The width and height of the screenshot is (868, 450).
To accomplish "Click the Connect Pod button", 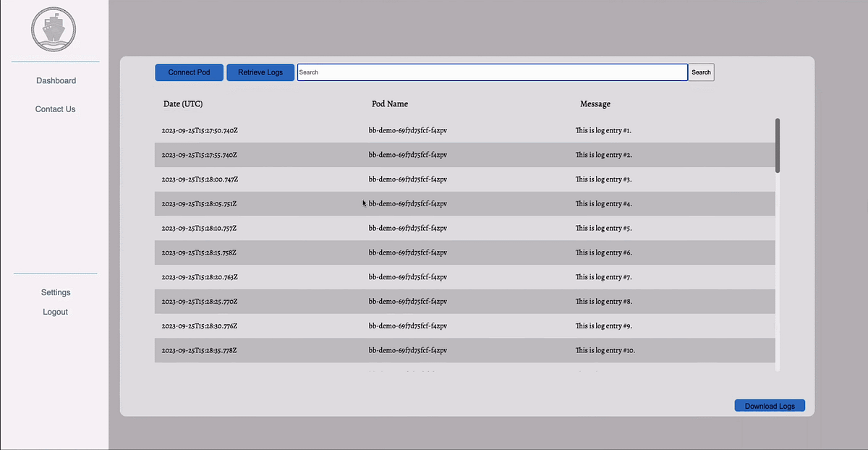I will click(x=189, y=72).
